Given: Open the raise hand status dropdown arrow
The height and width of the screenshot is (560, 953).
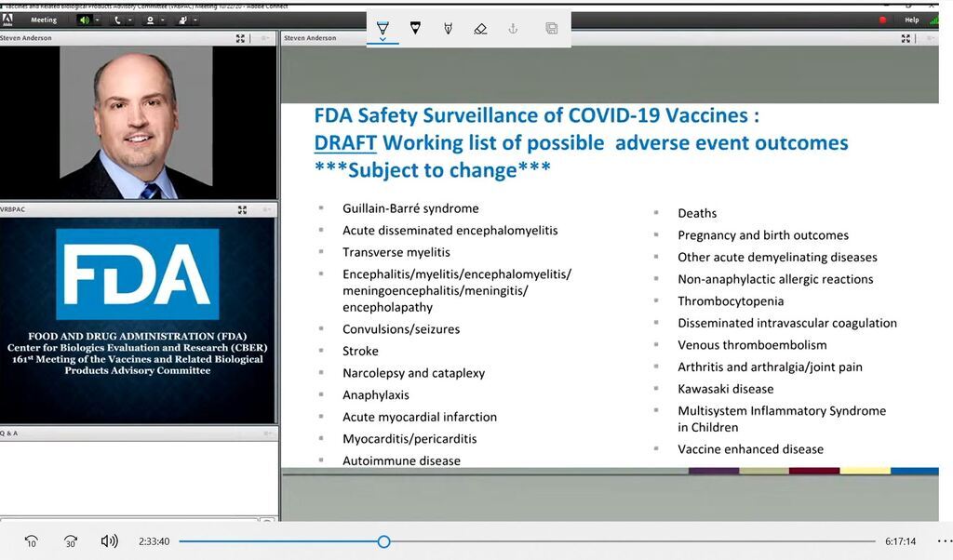Looking at the screenshot, I should tap(195, 20).
